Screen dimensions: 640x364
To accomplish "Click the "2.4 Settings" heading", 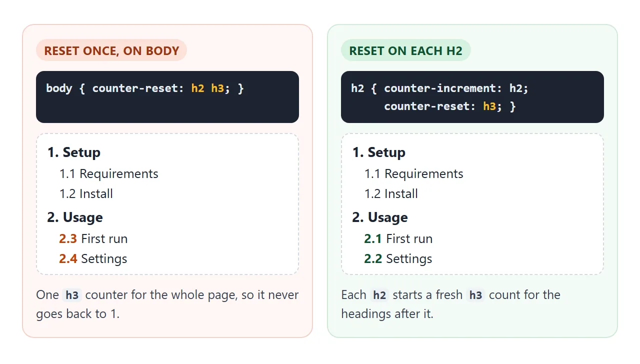I will coord(93,259).
